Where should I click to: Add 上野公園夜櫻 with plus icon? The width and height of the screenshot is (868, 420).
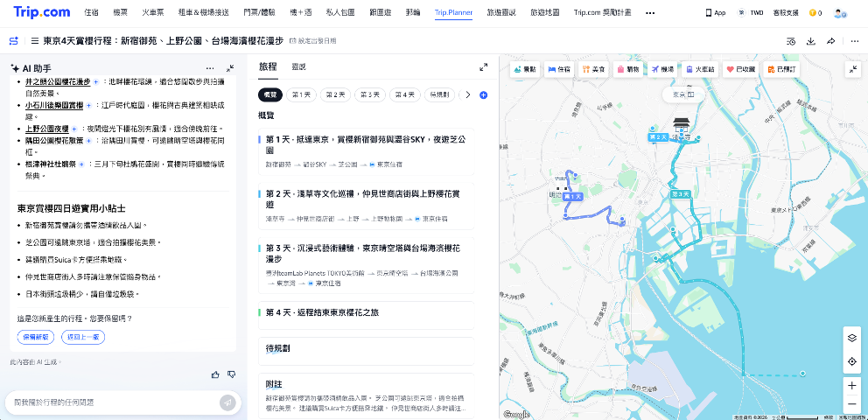[x=74, y=129]
